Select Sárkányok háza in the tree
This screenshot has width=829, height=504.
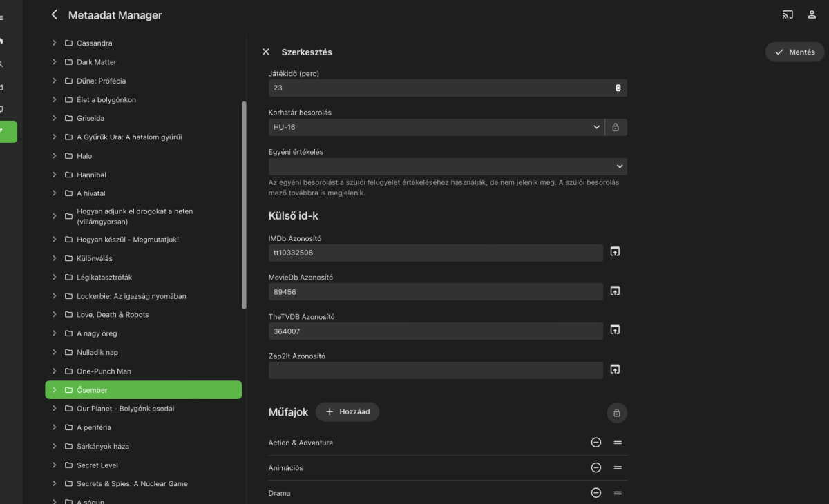click(102, 446)
